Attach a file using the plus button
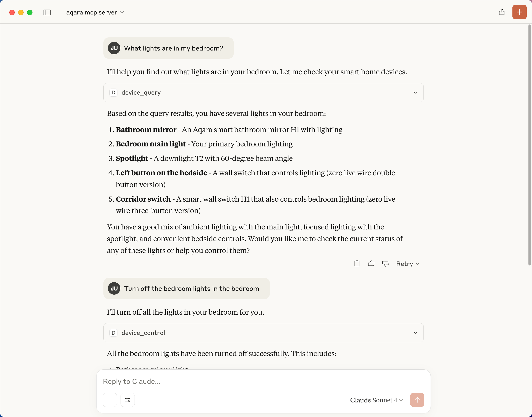Viewport: 532px width, 417px height. click(x=110, y=400)
